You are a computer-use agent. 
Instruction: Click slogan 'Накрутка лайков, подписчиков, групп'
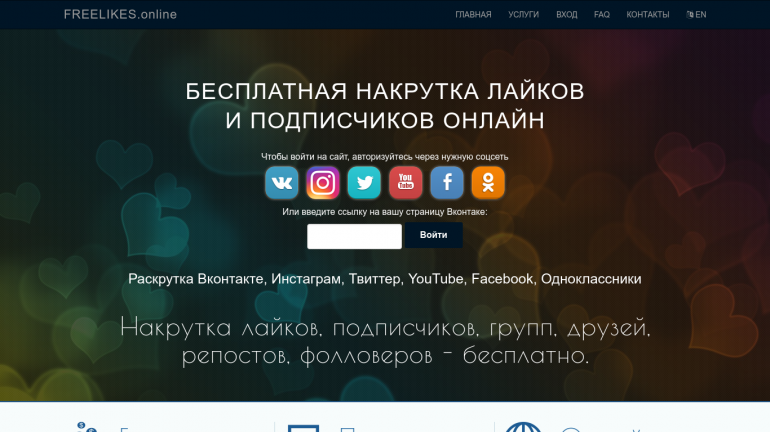tap(339, 327)
